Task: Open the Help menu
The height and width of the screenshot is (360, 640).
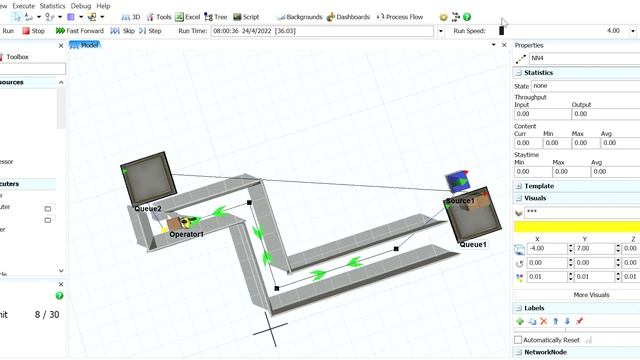Action: point(103,6)
